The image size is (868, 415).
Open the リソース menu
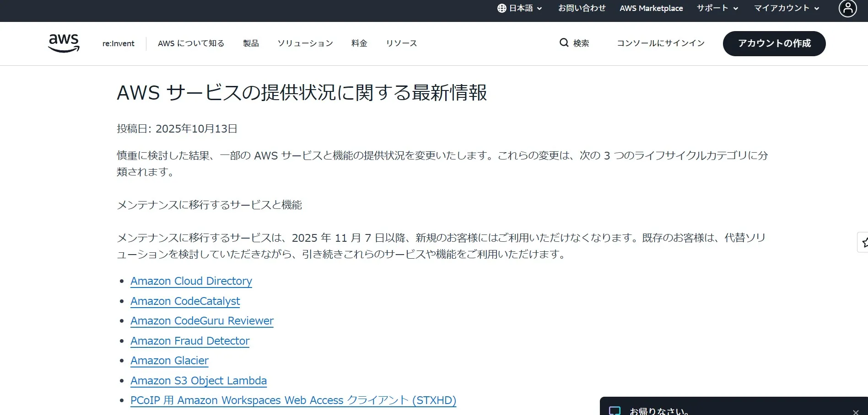401,43
